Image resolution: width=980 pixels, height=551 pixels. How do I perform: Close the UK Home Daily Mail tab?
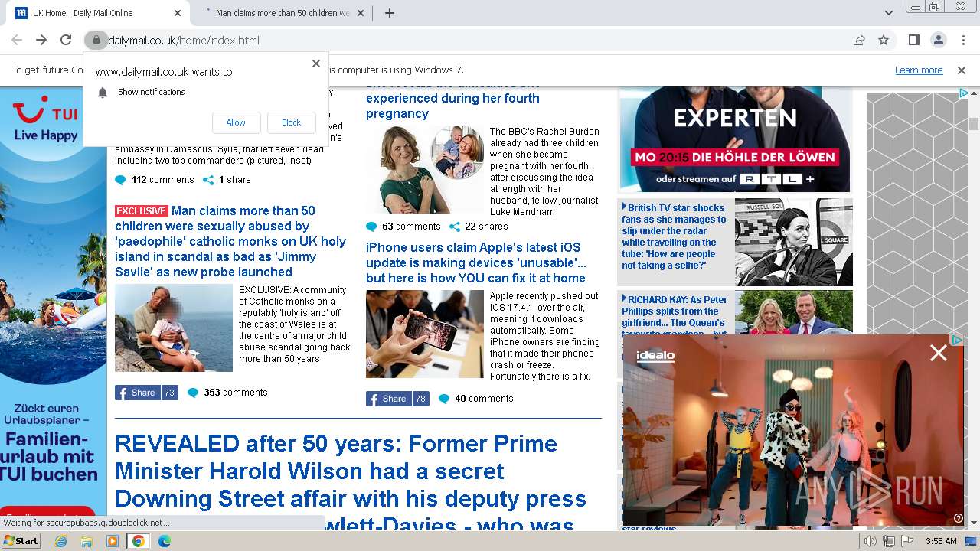(x=178, y=13)
